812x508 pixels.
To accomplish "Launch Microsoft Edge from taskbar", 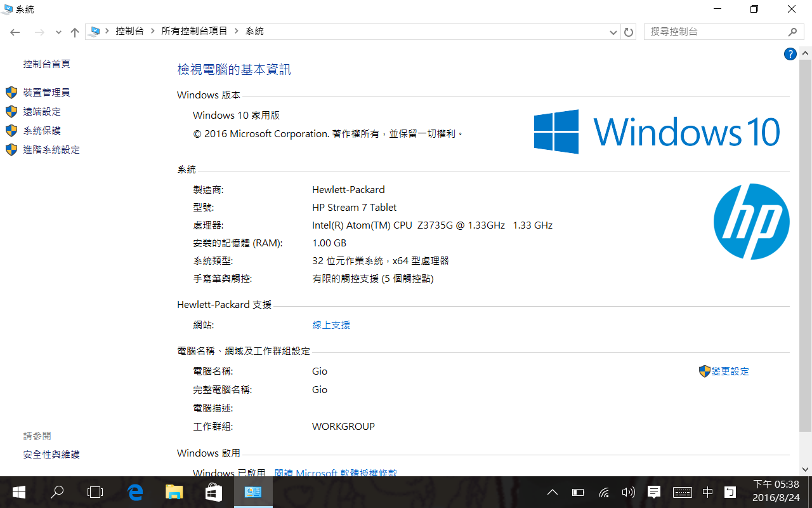I will [135, 492].
